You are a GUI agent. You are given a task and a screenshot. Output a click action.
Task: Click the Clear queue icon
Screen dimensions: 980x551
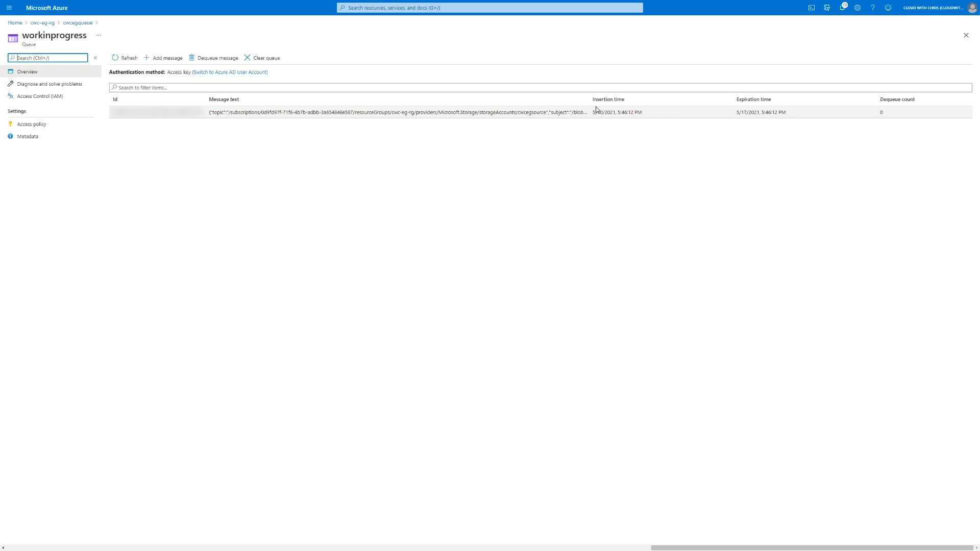249,57
